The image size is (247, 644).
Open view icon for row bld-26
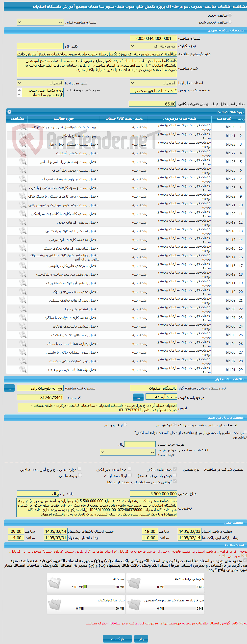pos(23,162)
